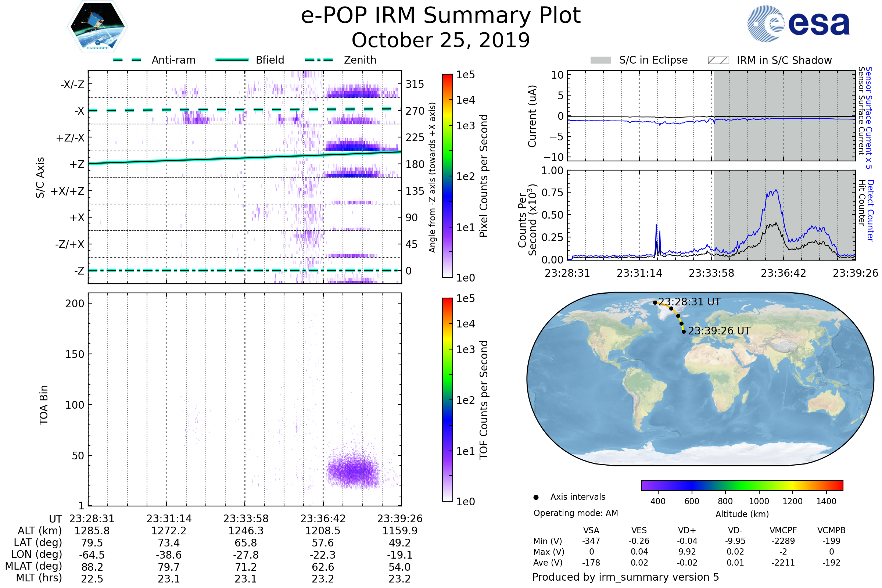This screenshot has height=588, width=882.
Task: Click the 23:28:31 UT start point on map
Action: click(x=655, y=302)
